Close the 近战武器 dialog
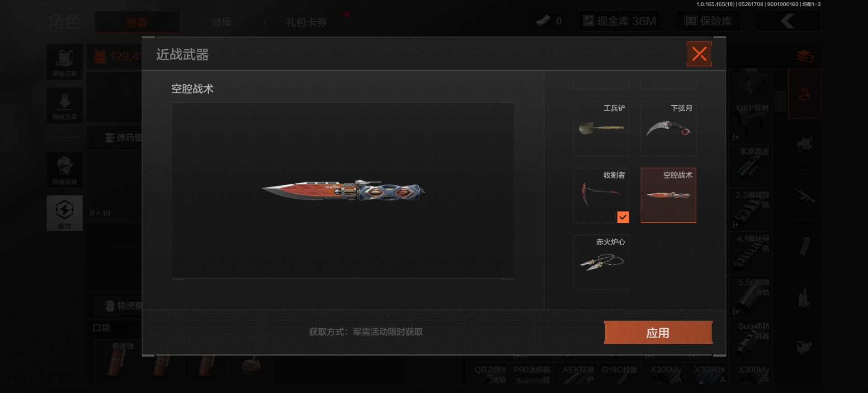The width and height of the screenshot is (868, 393). coord(699,54)
